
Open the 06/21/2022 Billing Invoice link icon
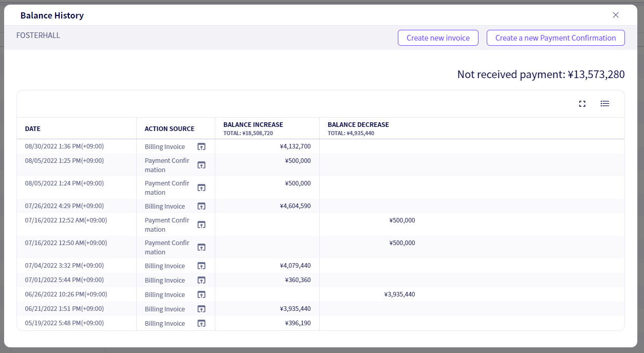click(x=201, y=309)
